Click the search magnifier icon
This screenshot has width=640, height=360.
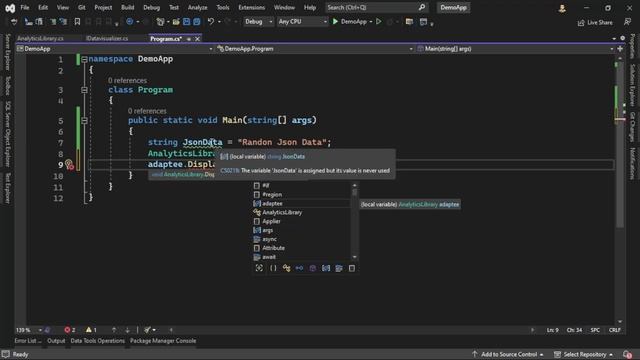[x=422, y=7]
